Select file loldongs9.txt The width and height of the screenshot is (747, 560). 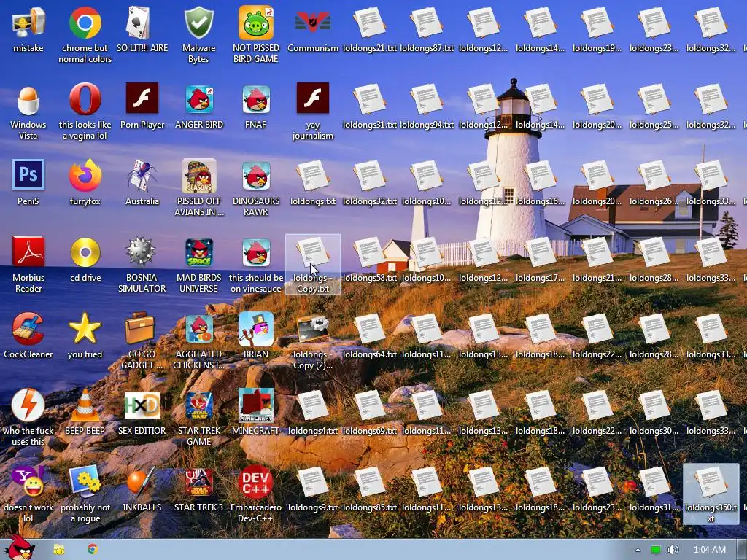(x=312, y=482)
